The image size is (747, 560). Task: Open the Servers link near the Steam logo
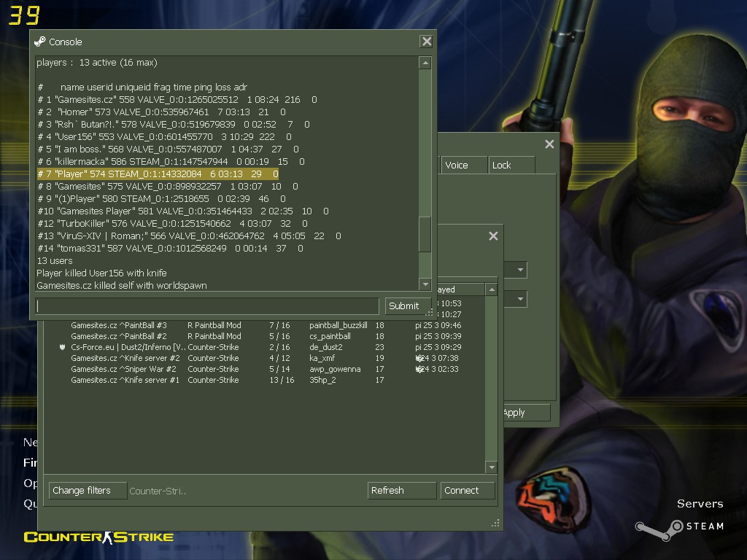[x=700, y=503]
